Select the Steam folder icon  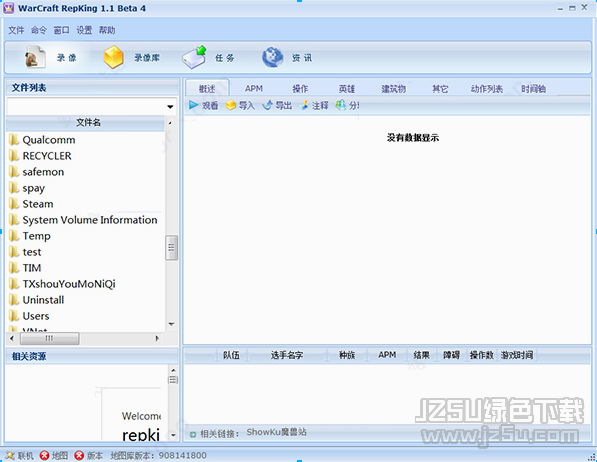pos(14,204)
